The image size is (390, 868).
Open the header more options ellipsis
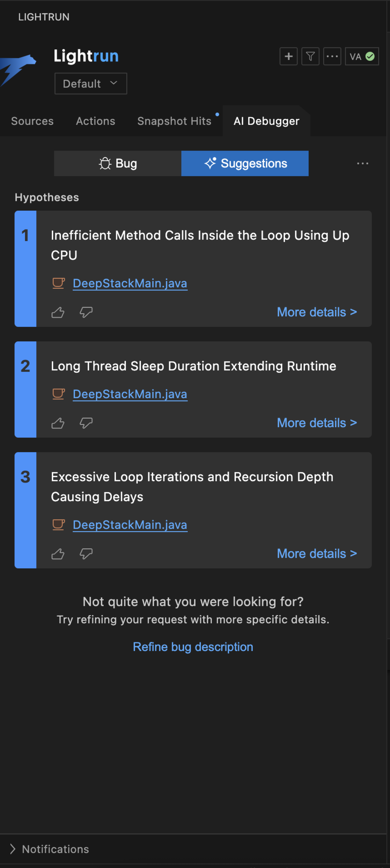pos(332,56)
